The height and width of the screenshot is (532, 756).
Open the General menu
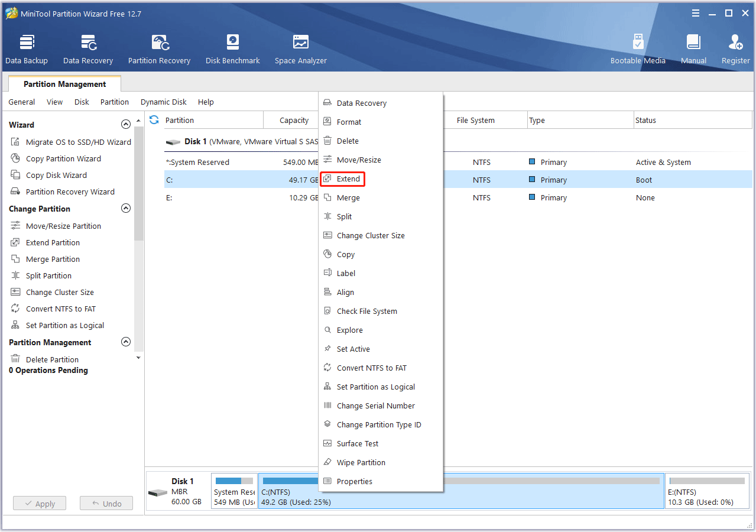click(22, 102)
